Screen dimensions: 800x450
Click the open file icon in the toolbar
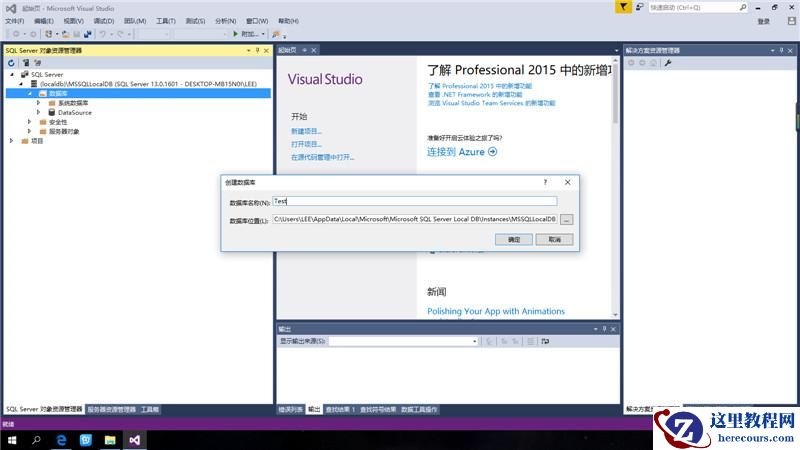click(66, 34)
